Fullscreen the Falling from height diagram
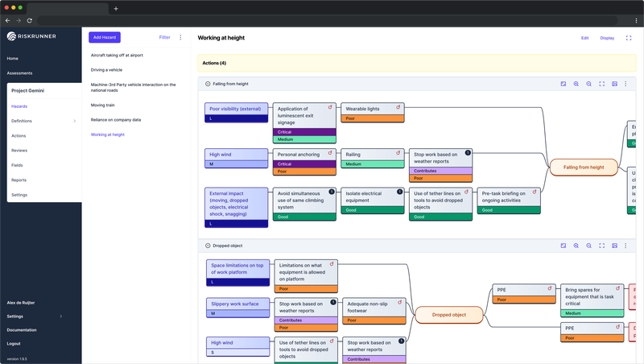 (601, 84)
